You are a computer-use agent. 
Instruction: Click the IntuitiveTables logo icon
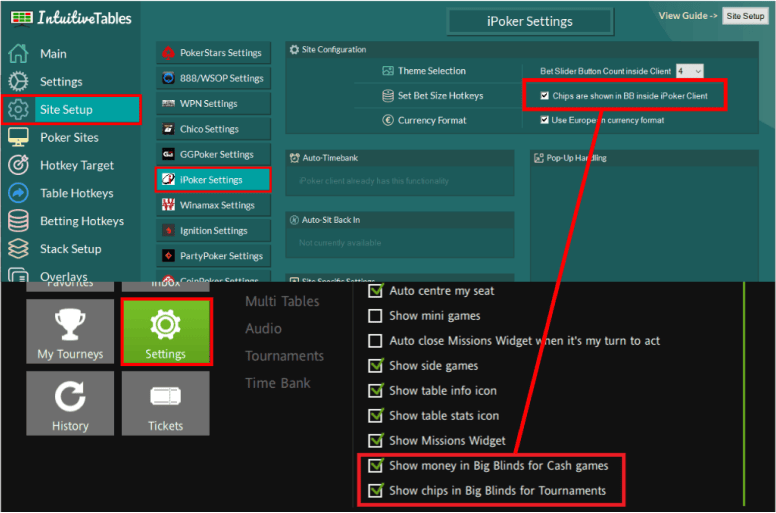(x=21, y=18)
